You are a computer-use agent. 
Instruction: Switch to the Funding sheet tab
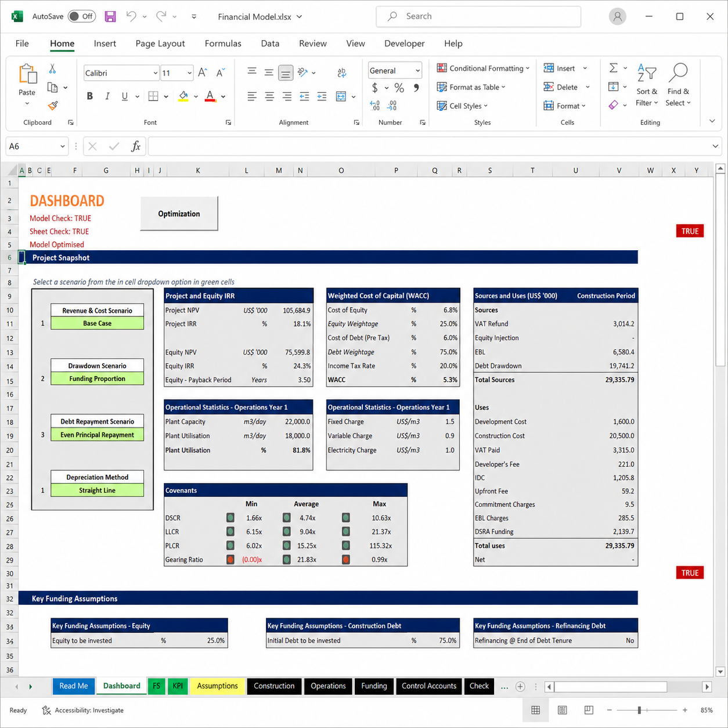pyautogui.click(x=374, y=686)
